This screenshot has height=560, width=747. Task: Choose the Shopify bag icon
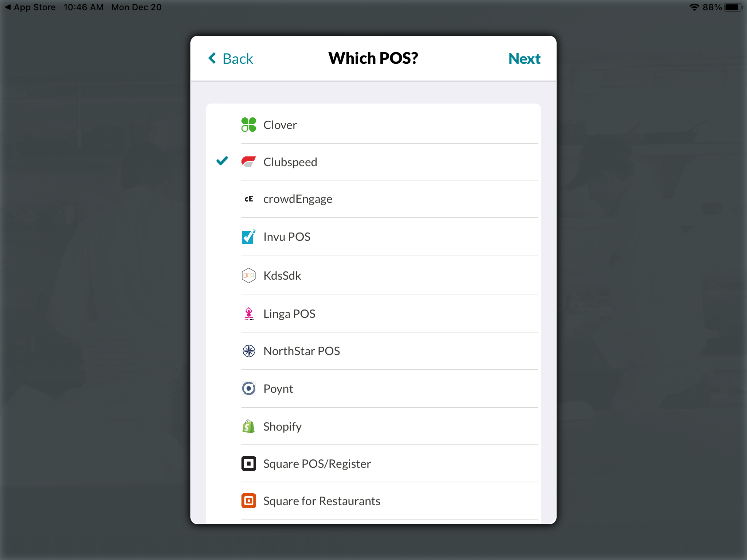pyautogui.click(x=249, y=426)
